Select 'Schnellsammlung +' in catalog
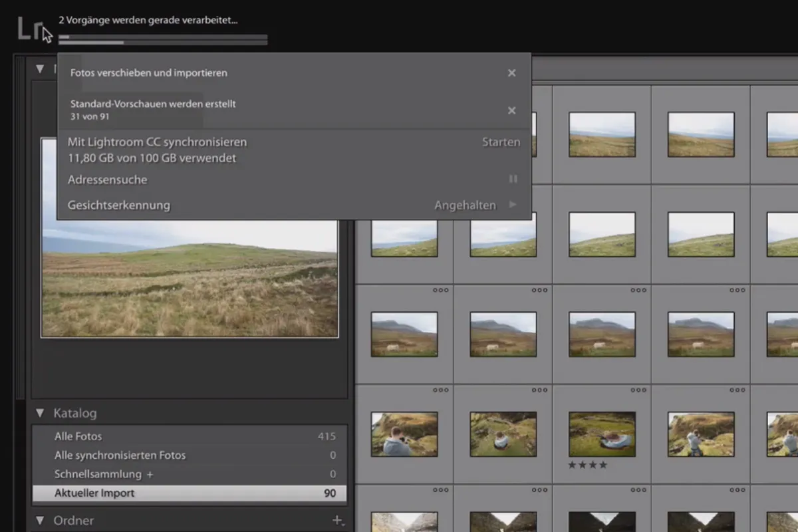798x532 pixels. tap(190, 474)
